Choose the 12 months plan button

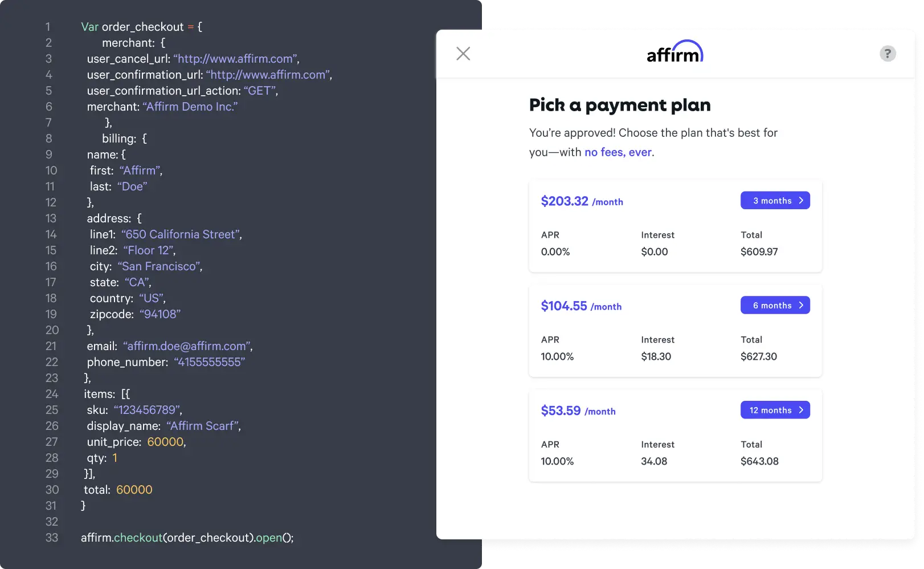[775, 411]
